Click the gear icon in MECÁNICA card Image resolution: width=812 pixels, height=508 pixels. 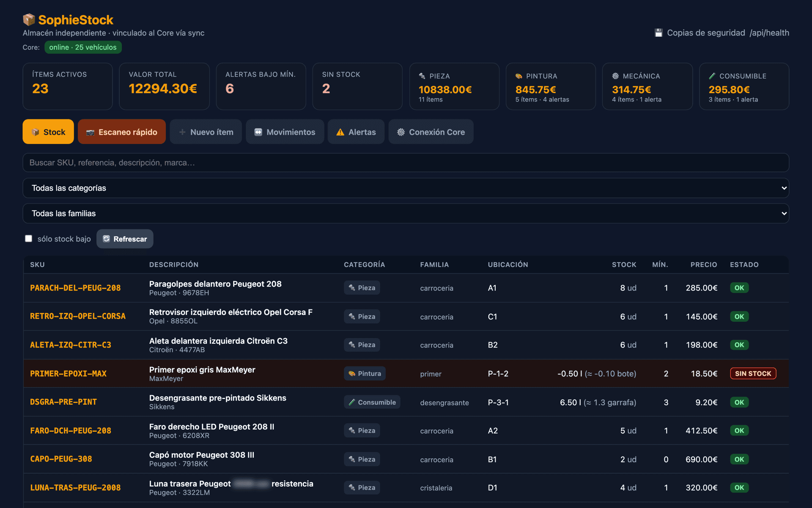pos(615,76)
